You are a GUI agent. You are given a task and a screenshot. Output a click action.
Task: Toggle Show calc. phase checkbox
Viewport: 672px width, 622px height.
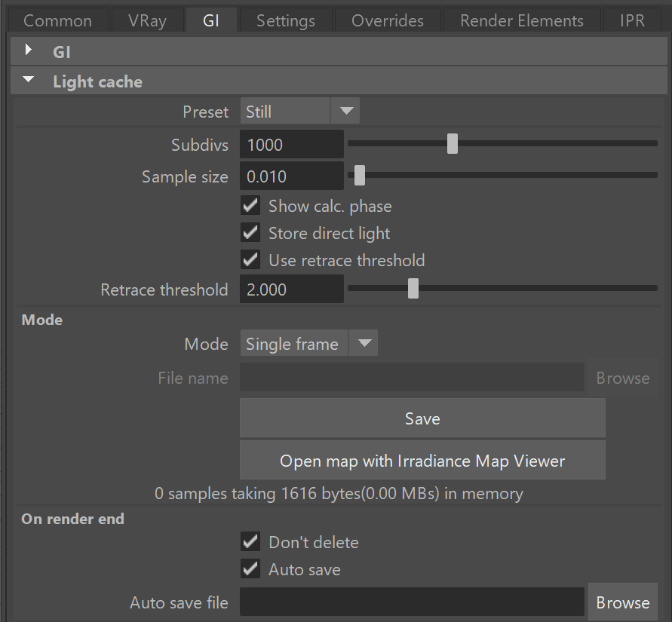tap(250, 206)
